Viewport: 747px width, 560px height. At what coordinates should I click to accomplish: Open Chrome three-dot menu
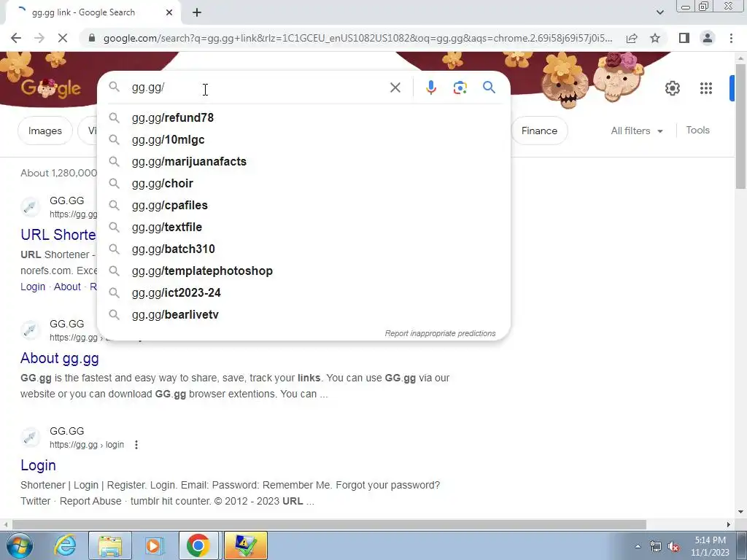(731, 38)
